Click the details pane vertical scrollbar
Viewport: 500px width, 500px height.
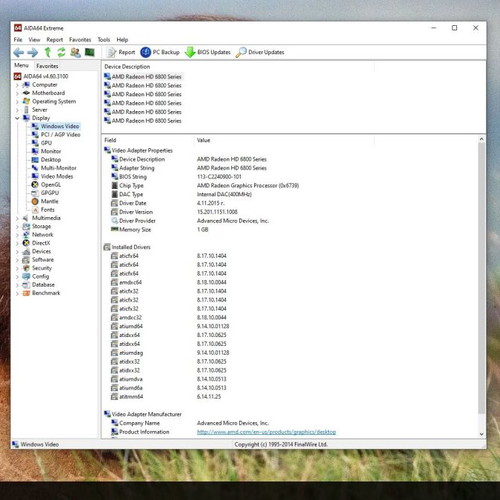pyautogui.click(x=481, y=278)
